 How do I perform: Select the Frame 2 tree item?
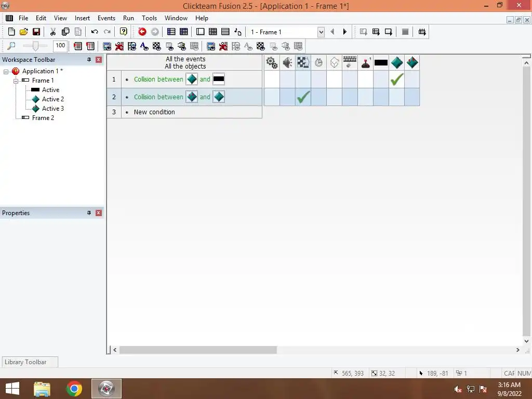click(43, 118)
